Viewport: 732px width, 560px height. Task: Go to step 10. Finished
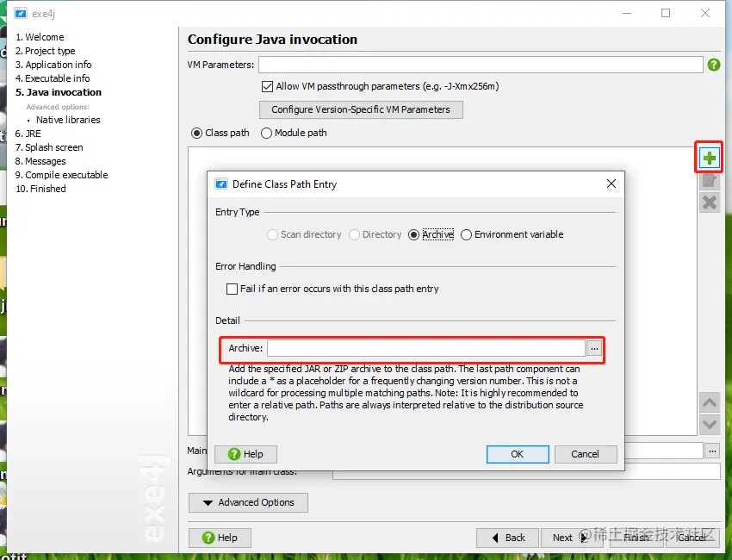click(x=40, y=189)
